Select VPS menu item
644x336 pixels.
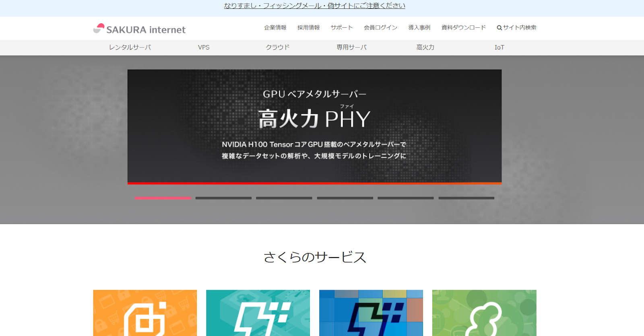(204, 47)
